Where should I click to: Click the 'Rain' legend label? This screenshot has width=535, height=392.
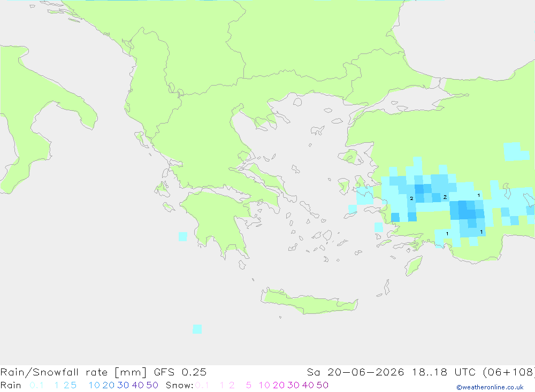tap(11, 385)
